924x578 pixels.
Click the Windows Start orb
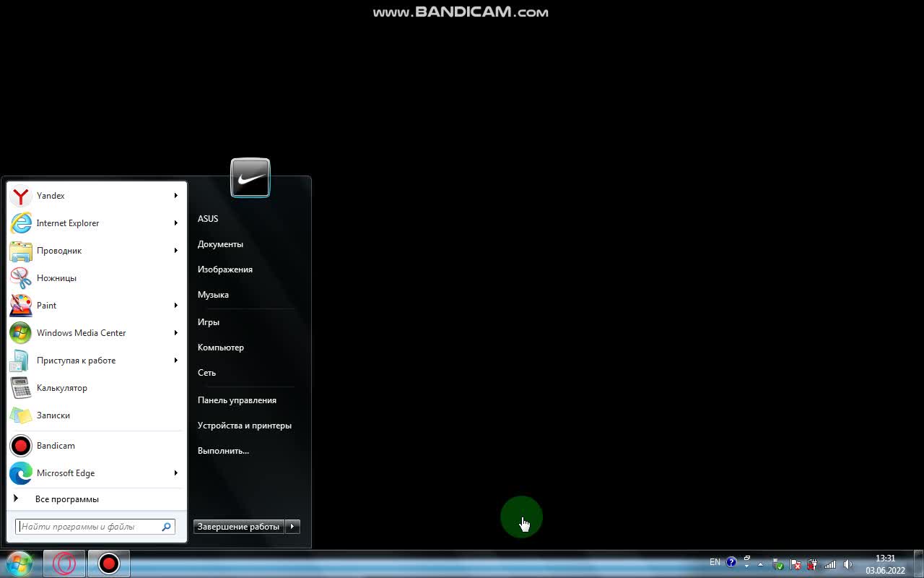tap(19, 564)
